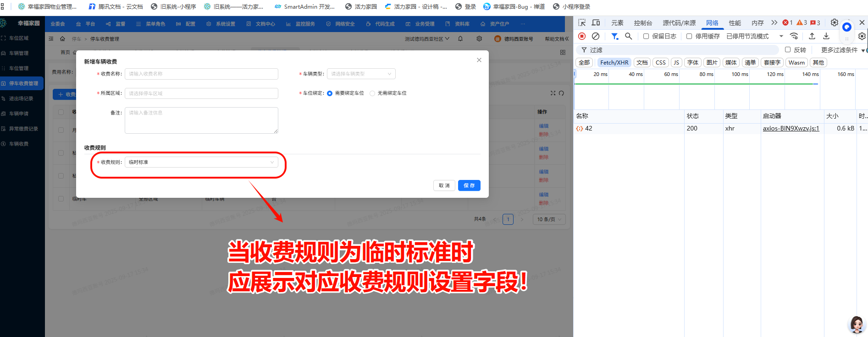This screenshot has height=337, width=868.
Task: Click the assistant avatar at bottom right
Action: point(857,325)
